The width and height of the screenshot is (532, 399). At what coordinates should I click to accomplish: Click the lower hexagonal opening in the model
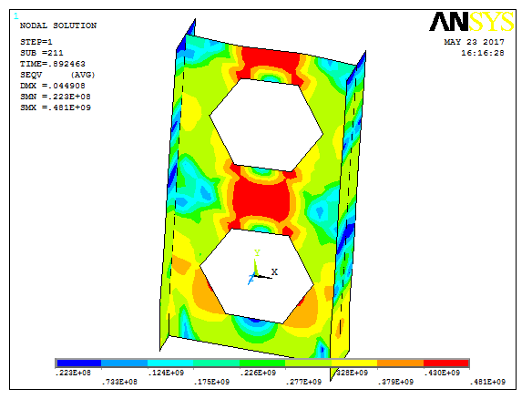click(x=257, y=276)
